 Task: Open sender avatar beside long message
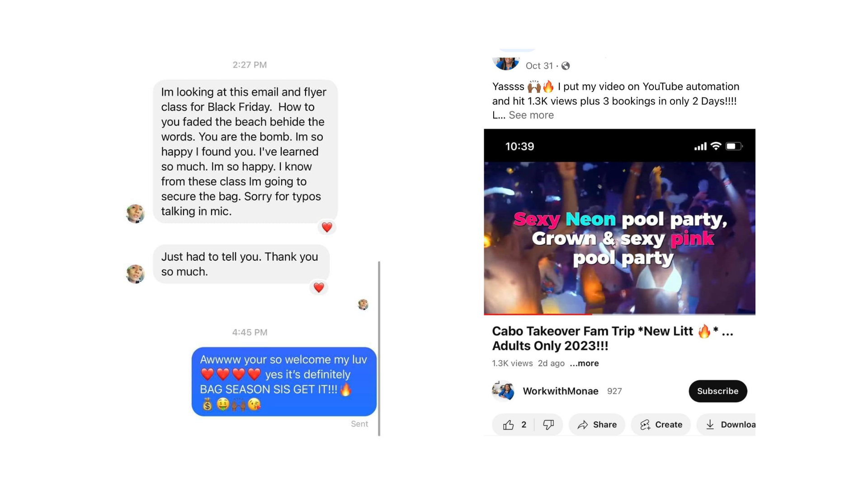(135, 213)
